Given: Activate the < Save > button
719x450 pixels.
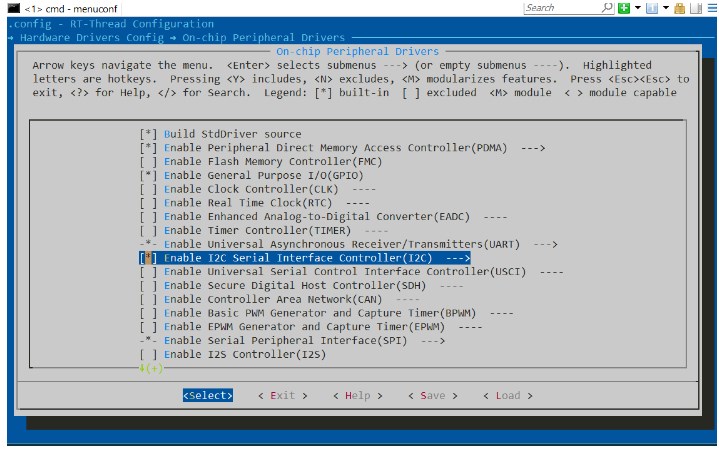Looking at the screenshot, I should [x=433, y=395].
